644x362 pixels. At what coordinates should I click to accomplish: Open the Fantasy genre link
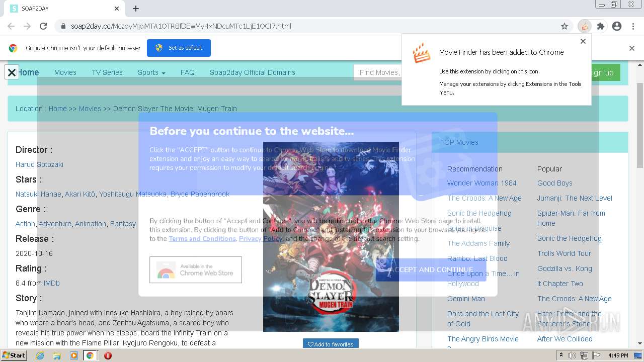tap(123, 224)
